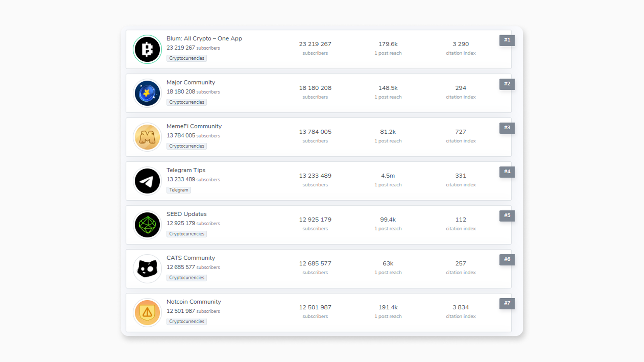This screenshot has width=644, height=362.
Task: Select the SEED Updates channel name
Action: (x=186, y=214)
